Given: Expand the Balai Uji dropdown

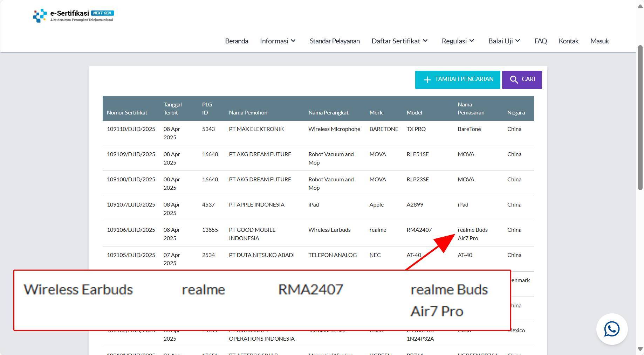Looking at the screenshot, I should 504,41.
